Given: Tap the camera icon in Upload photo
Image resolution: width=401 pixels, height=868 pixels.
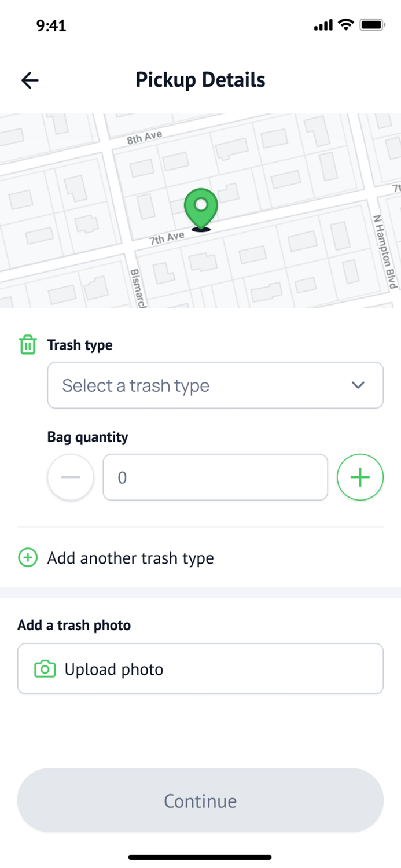Looking at the screenshot, I should 45,668.
